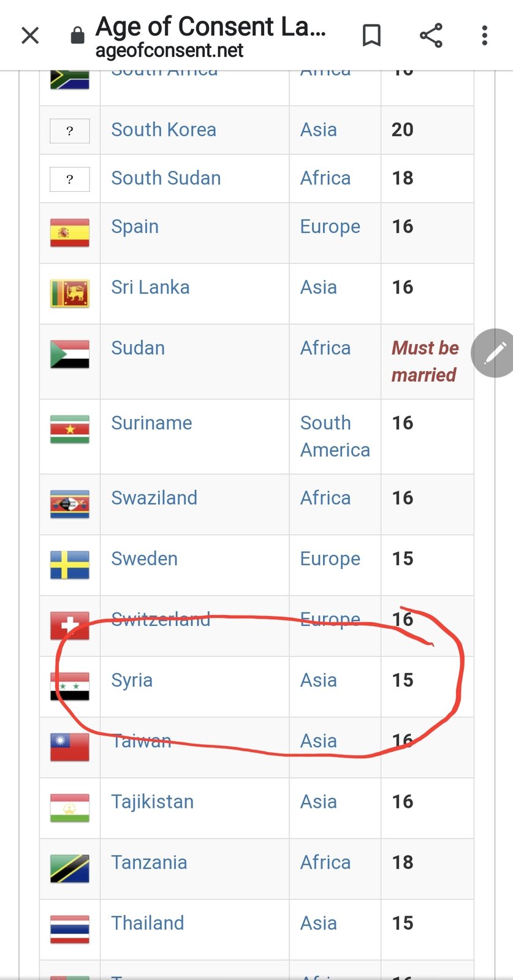The width and height of the screenshot is (513, 980).
Task: Tap the lock site security icon
Action: coord(77,36)
